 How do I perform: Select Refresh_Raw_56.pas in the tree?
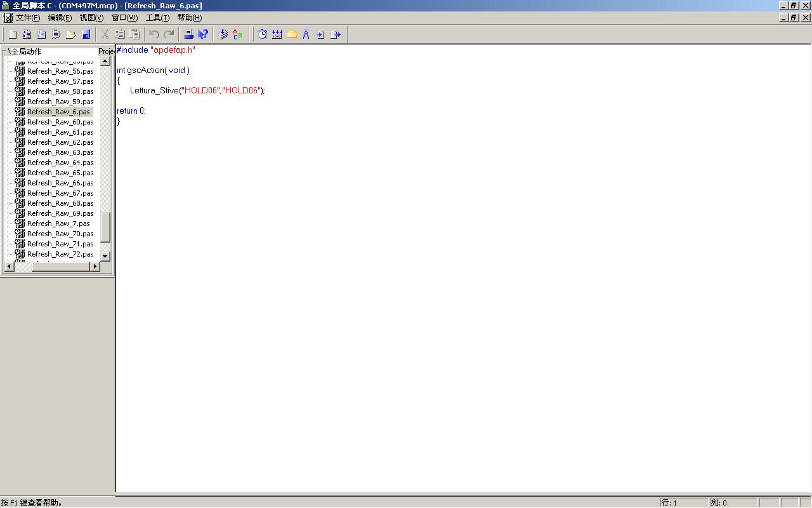pos(60,71)
